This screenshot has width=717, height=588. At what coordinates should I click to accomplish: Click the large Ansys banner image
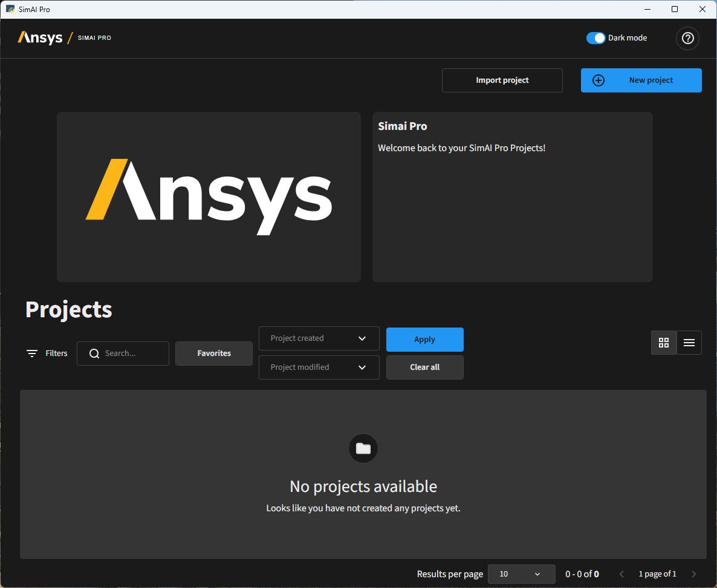click(209, 197)
